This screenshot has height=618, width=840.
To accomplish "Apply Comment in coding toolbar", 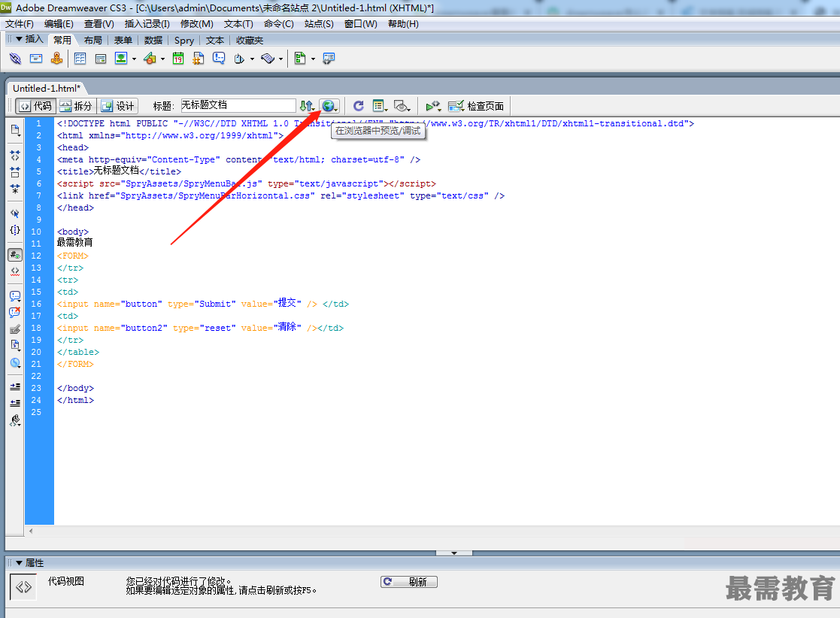I will (15, 296).
